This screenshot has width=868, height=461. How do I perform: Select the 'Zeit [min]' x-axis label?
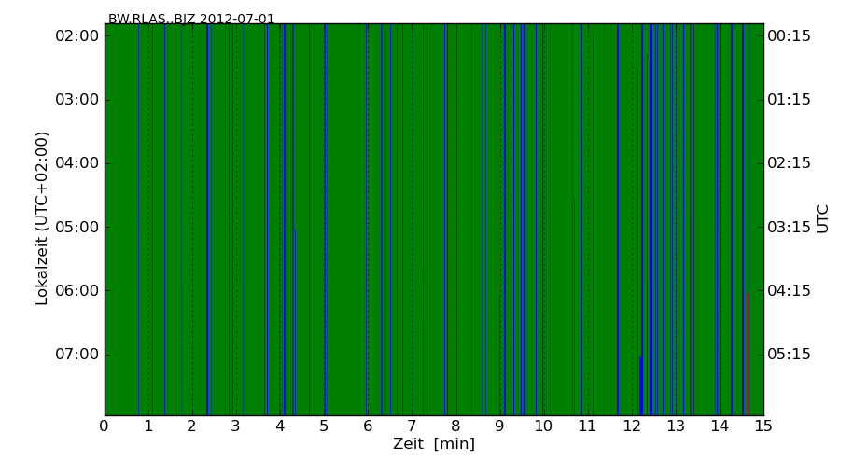coord(433,444)
